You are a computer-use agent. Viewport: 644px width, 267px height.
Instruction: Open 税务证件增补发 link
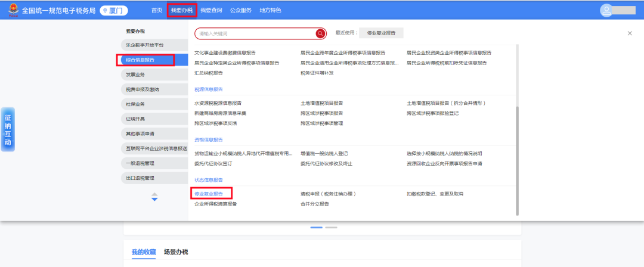pyautogui.click(x=317, y=73)
